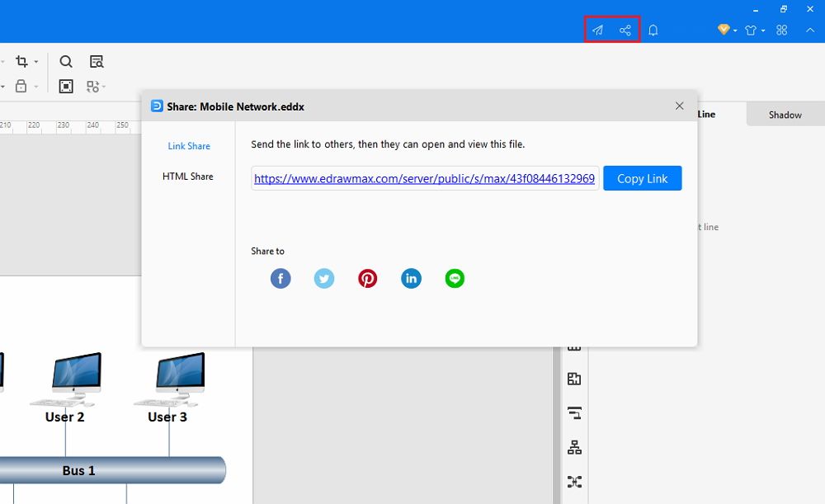Click the wrapped-lines icon in right sidebar
825x504 pixels.
(x=574, y=413)
